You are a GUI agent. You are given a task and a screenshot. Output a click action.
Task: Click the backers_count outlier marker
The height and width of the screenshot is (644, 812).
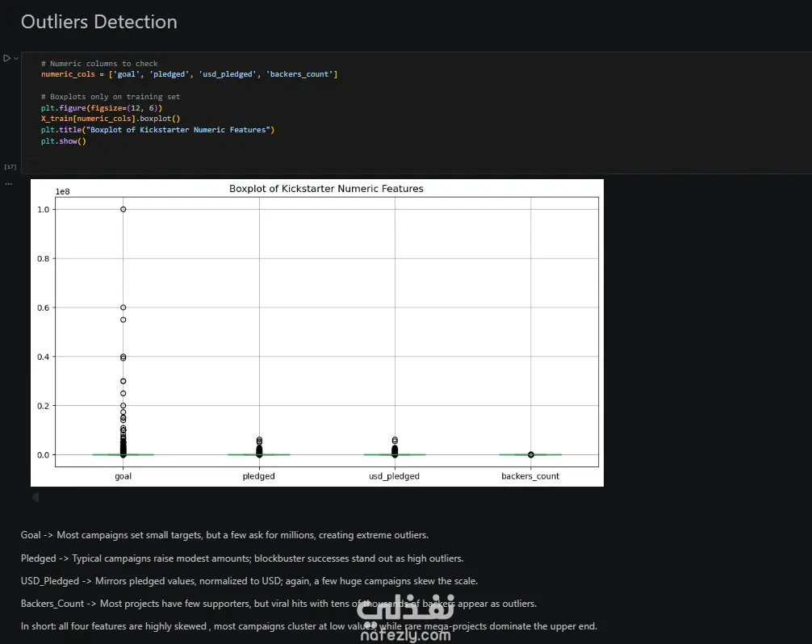coord(531,454)
